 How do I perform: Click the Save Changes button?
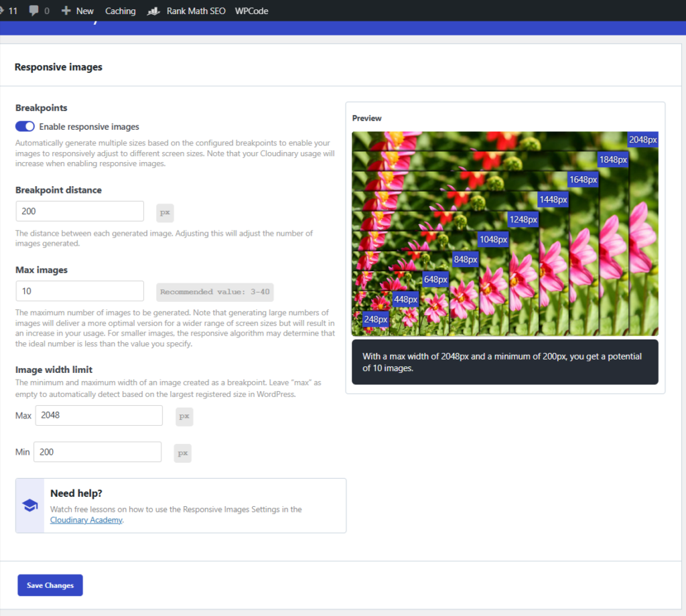coord(50,585)
